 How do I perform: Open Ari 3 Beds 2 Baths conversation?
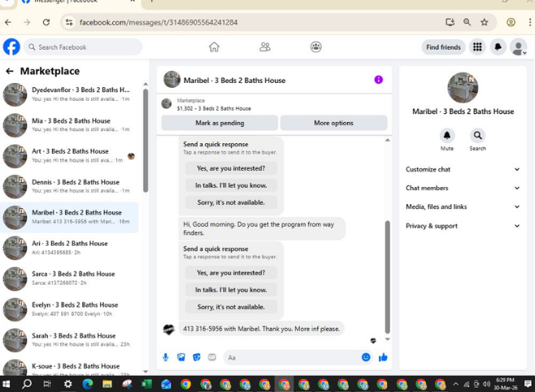coord(69,248)
